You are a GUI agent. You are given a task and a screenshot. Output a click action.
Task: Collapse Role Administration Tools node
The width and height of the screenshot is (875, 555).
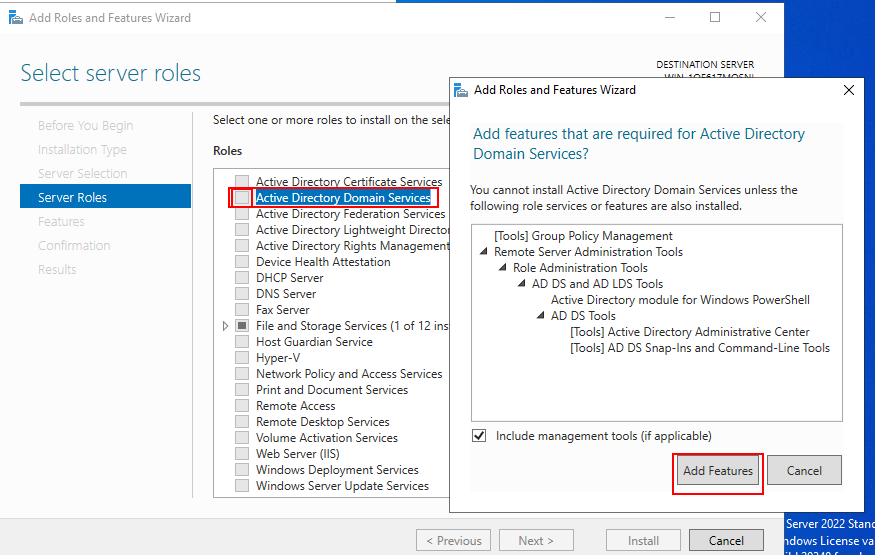503,268
